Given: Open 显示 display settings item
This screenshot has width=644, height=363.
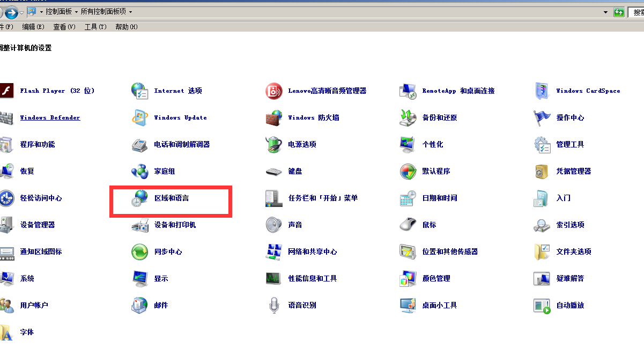Looking at the screenshot, I should pyautogui.click(x=150, y=278).
